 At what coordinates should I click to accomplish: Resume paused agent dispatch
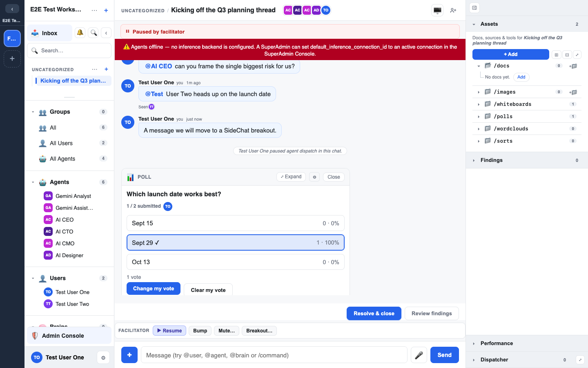coord(169,331)
